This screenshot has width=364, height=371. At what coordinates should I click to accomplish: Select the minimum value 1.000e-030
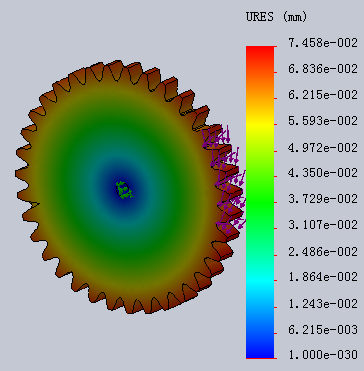click(323, 355)
